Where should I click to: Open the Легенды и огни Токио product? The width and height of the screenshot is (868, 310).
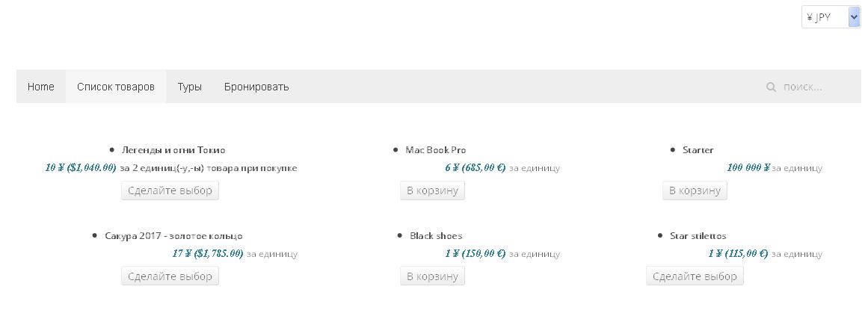click(x=173, y=150)
